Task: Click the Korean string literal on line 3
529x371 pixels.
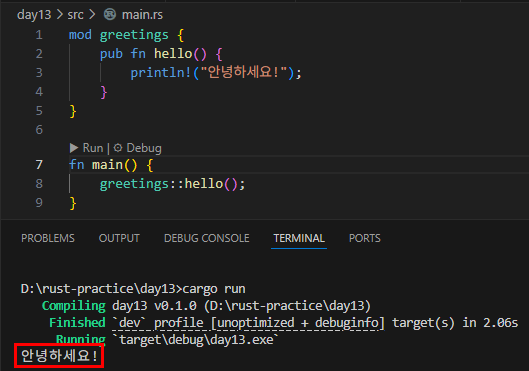Action: [x=244, y=72]
